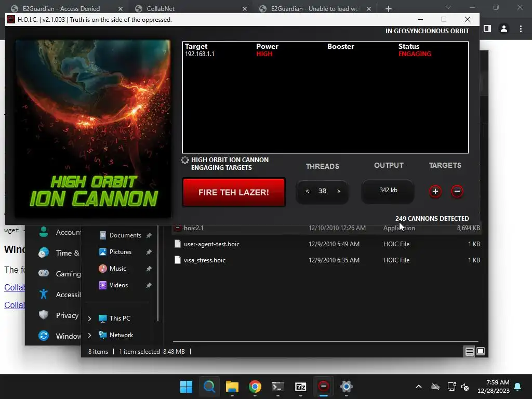
Task: Open Windows Update in Settings sidebar
Action: tap(59, 336)
